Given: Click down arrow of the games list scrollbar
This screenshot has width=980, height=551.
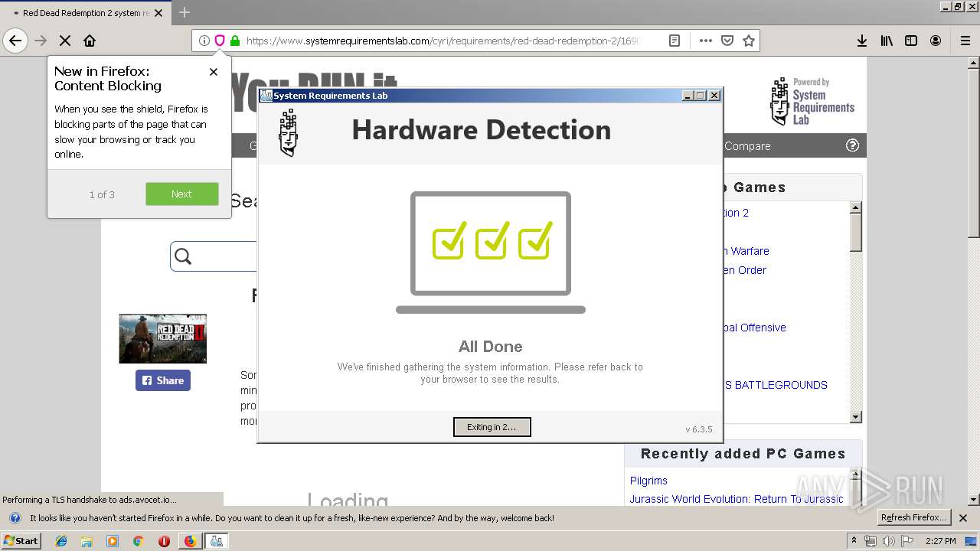Looking at the screenshot, I should pyautogui.click(x=856, y=416).
